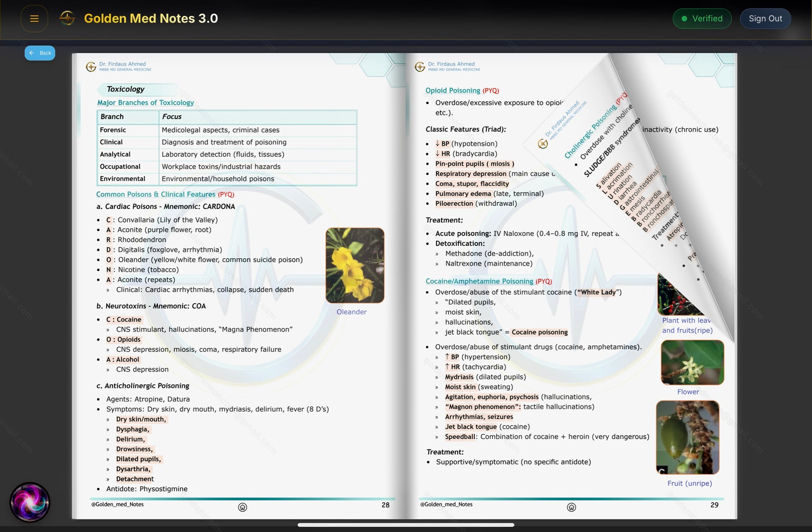This screenshot has width=812, height=532.
Task: Open the hamburger menu
Action: [x=34, y=19]
